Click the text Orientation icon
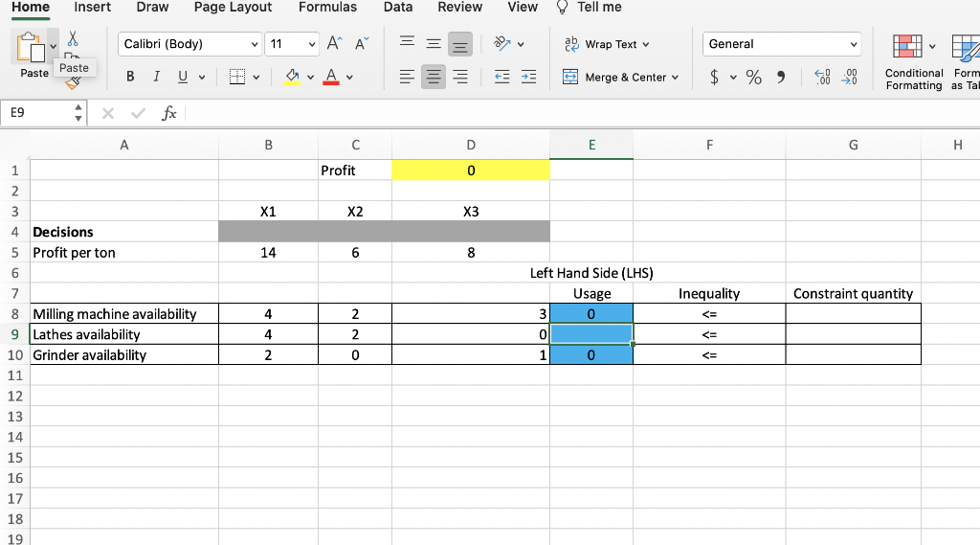This screenshot has width=980, height=545. (x=501, y=43)
